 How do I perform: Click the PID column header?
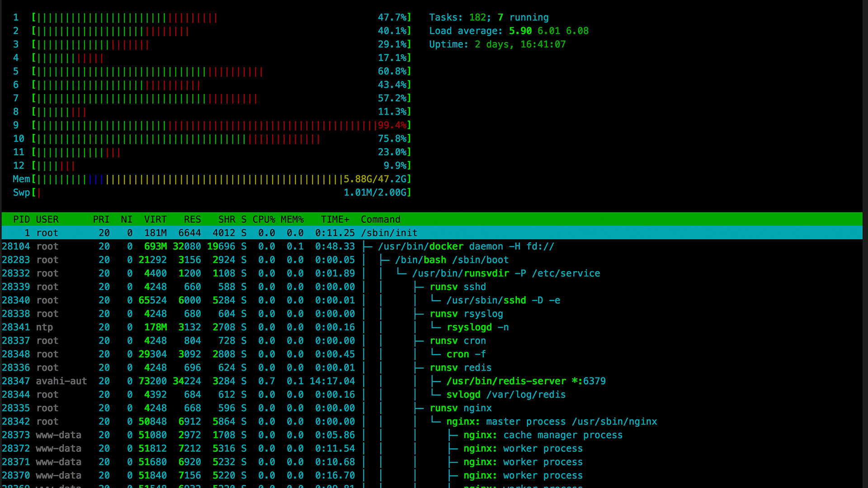21,220
